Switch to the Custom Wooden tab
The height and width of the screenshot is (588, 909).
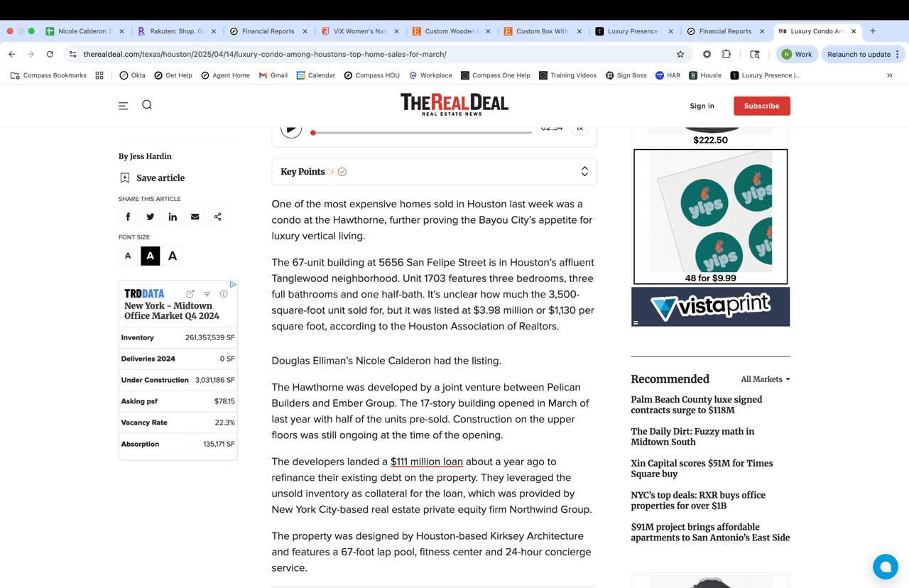450,31
